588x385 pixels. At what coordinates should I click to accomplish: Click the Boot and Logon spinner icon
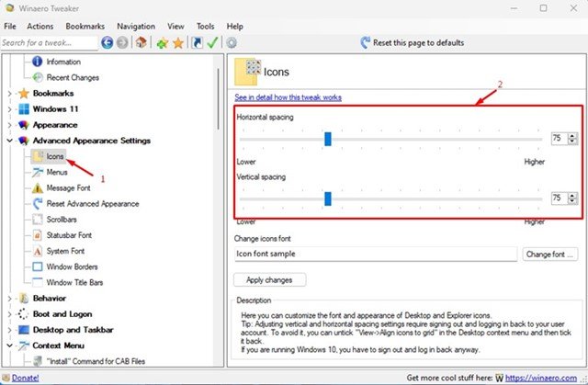click(23, 313)
